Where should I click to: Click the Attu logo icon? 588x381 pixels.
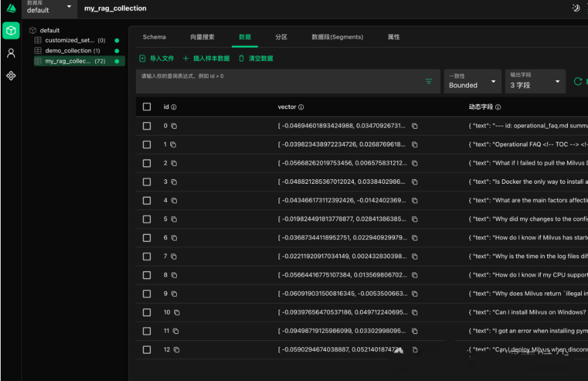(11, 8)
